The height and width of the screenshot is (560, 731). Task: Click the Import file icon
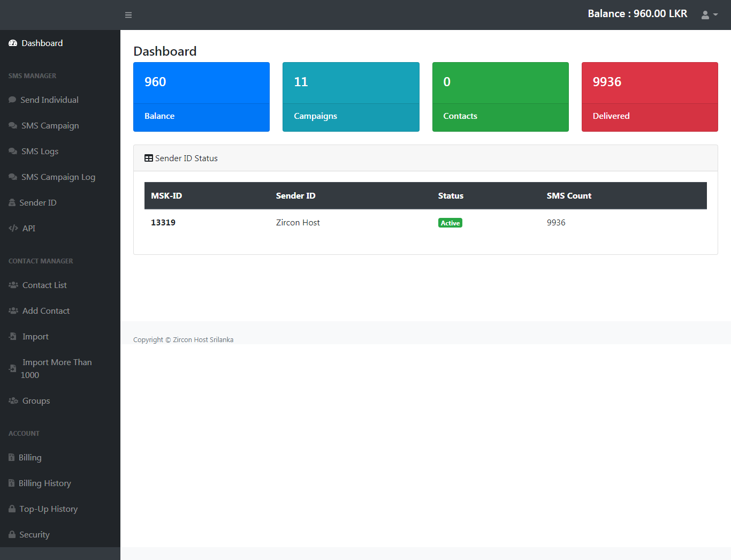pyautogui.click(x=13, y=337)
